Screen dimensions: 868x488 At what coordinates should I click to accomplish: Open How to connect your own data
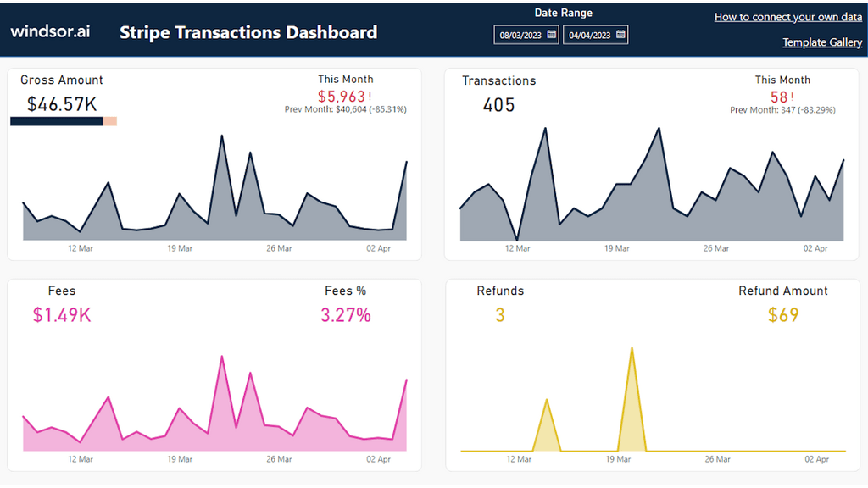click(787, 16)
